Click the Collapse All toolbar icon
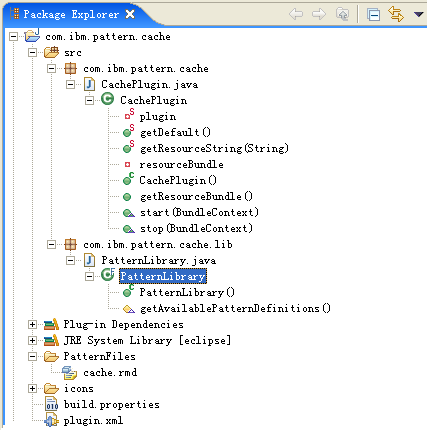The width and height of the screenshot is (428, 433). (x=373, y=15)
